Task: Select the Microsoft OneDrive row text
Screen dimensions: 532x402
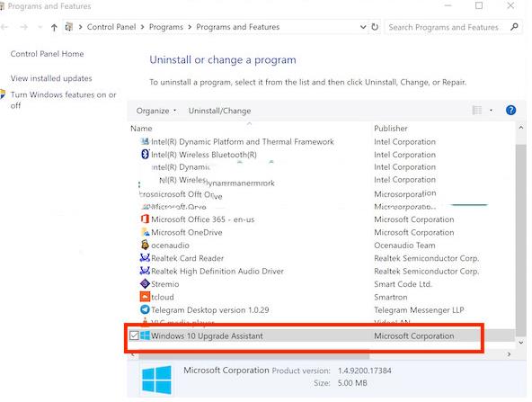Action: coord(187,232)
